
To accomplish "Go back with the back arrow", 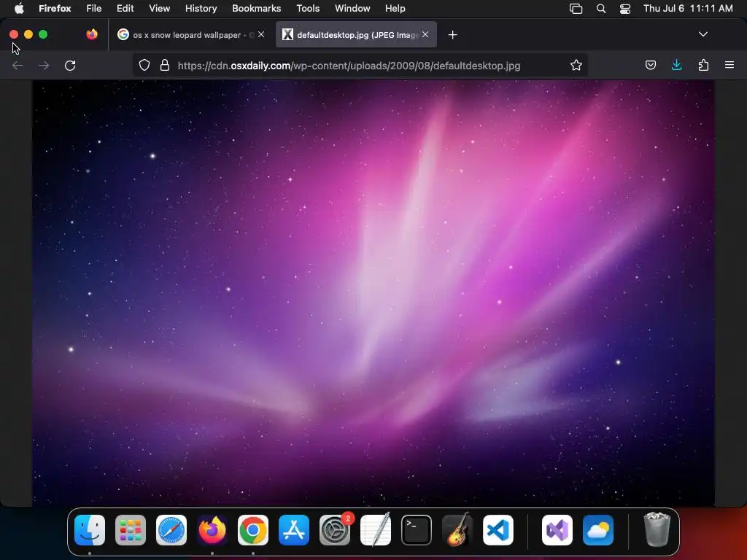I will 18,65.
